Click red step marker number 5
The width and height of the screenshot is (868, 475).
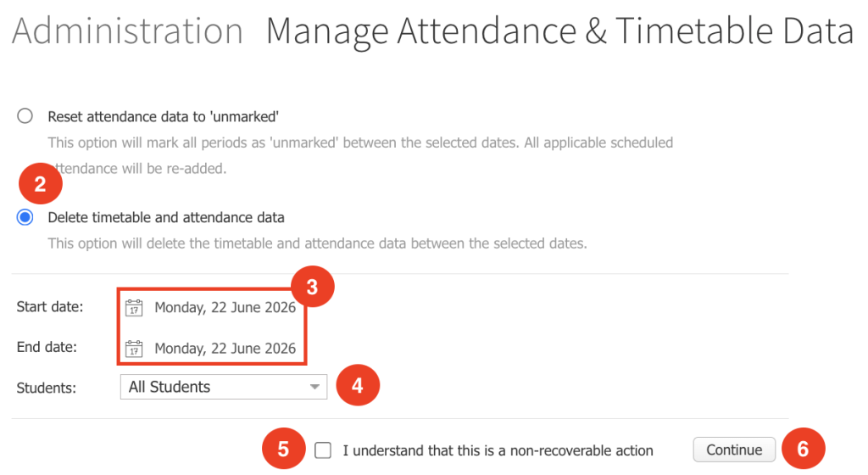[283, 449]
